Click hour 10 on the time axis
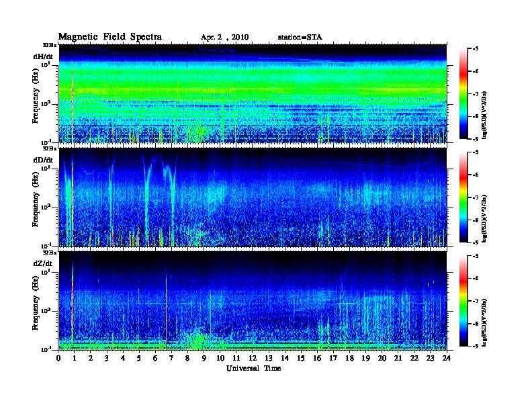Image resolution: width=532 pixels, height=411 pixels. coord(220,358)
